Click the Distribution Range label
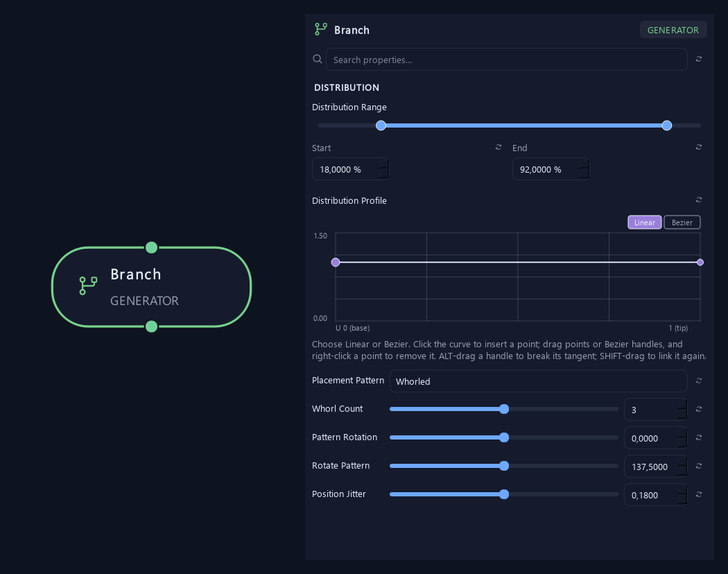 click(x=349, y=107)
